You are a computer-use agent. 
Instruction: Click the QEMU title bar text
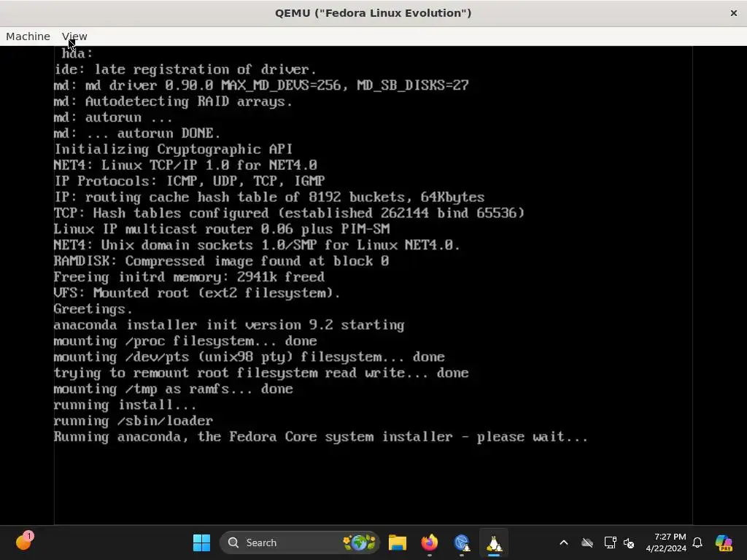(373, 13)
